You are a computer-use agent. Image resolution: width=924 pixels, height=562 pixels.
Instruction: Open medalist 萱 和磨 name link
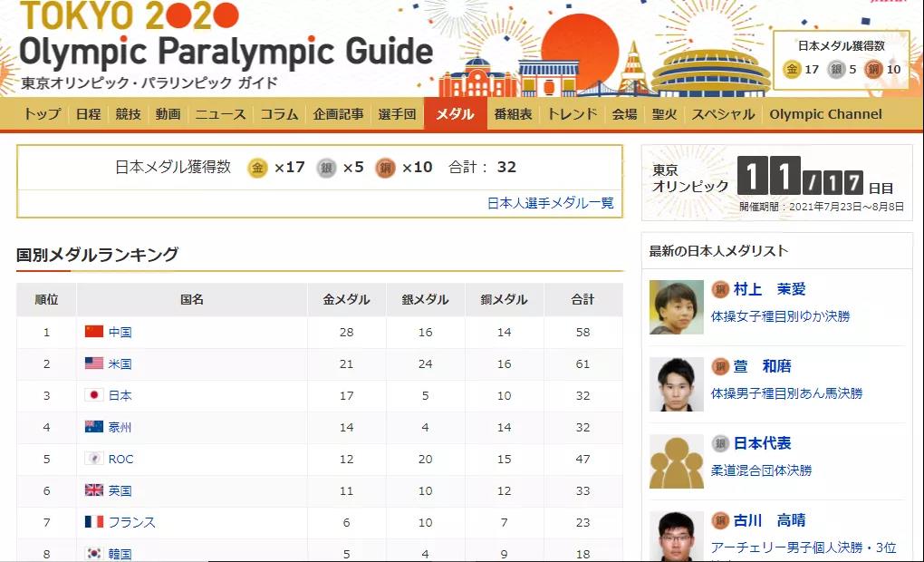coord(763,366)
